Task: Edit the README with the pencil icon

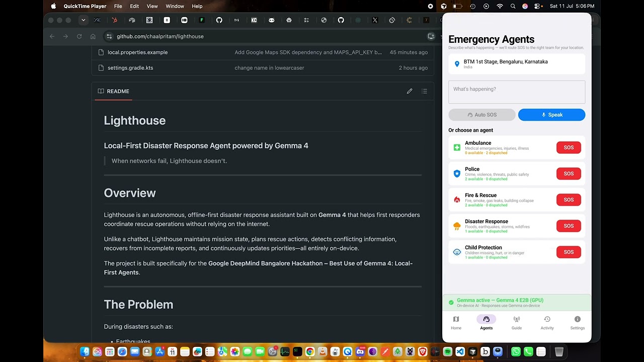Action: (x=410, y=91)
